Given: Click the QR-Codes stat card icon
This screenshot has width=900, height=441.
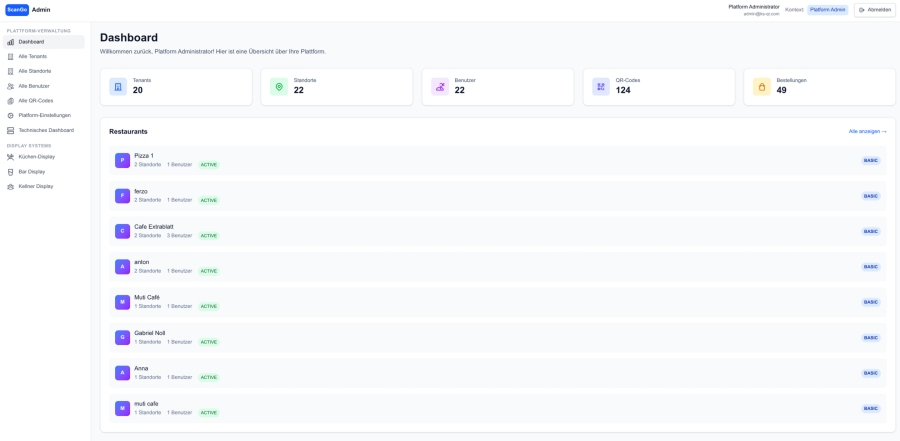Looking at the screenshot, I should click(601, 87).
